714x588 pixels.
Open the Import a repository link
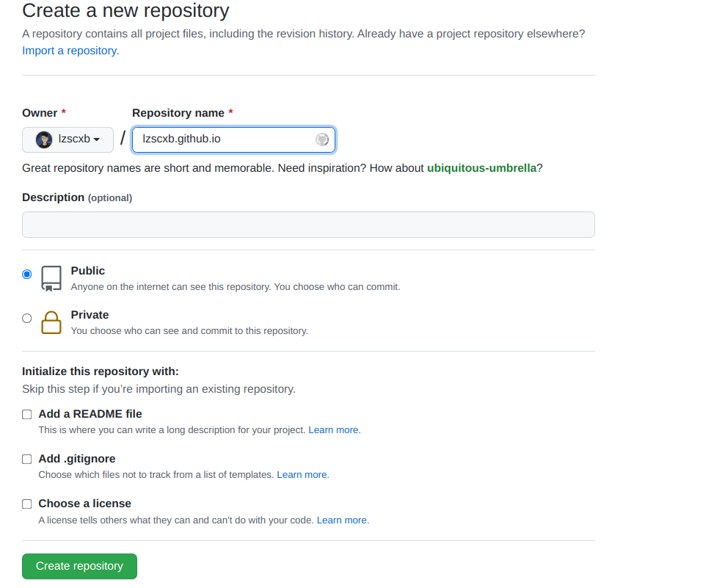70,51
